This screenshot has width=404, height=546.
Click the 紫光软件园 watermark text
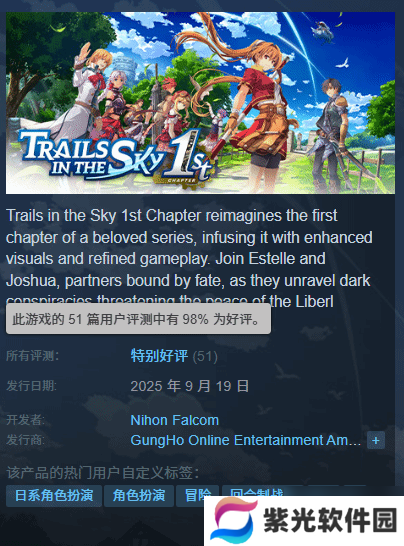[330, 520]
